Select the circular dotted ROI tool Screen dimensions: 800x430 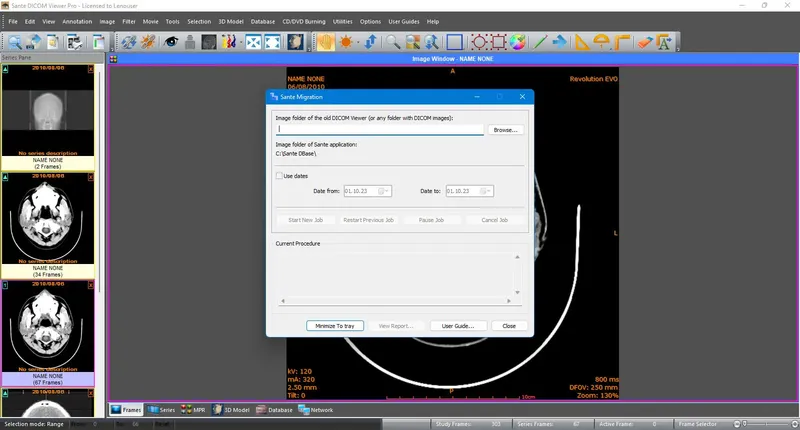(x=479, y=42)
